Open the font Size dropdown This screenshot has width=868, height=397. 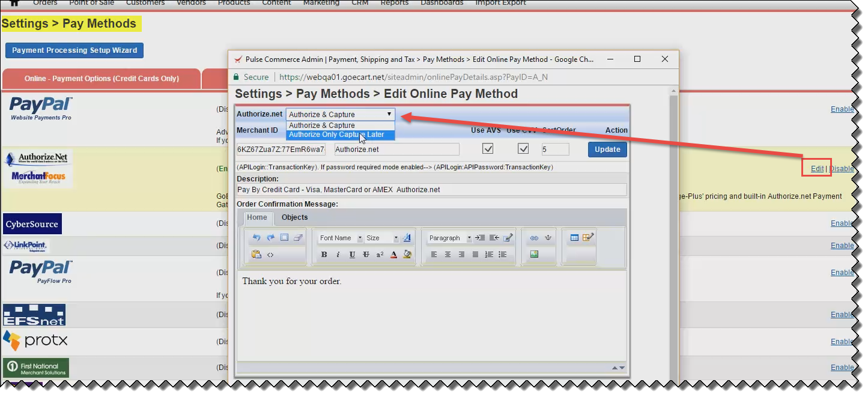point(382,238)
